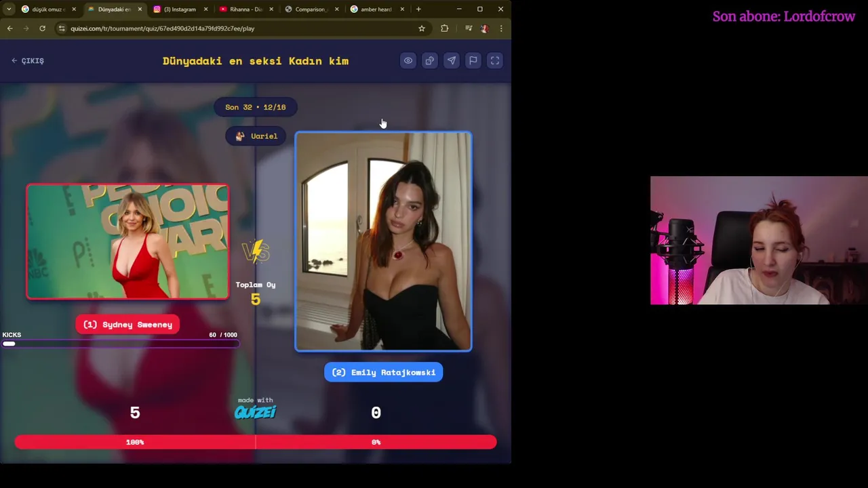Click the copy/link icon in quiz header
This screenshot has height=488, width=868.
pos(430,61)
